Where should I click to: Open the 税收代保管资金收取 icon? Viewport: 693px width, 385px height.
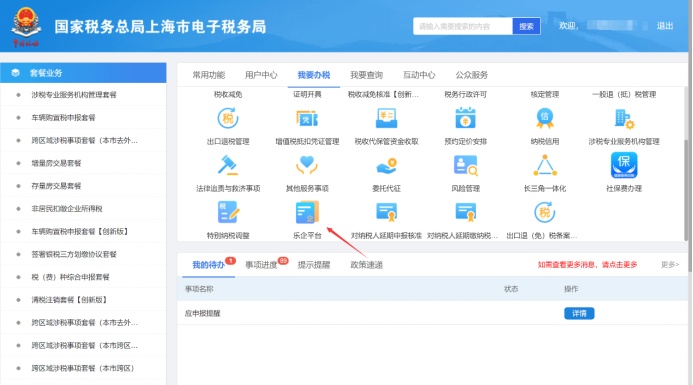(x=386, y=118)
